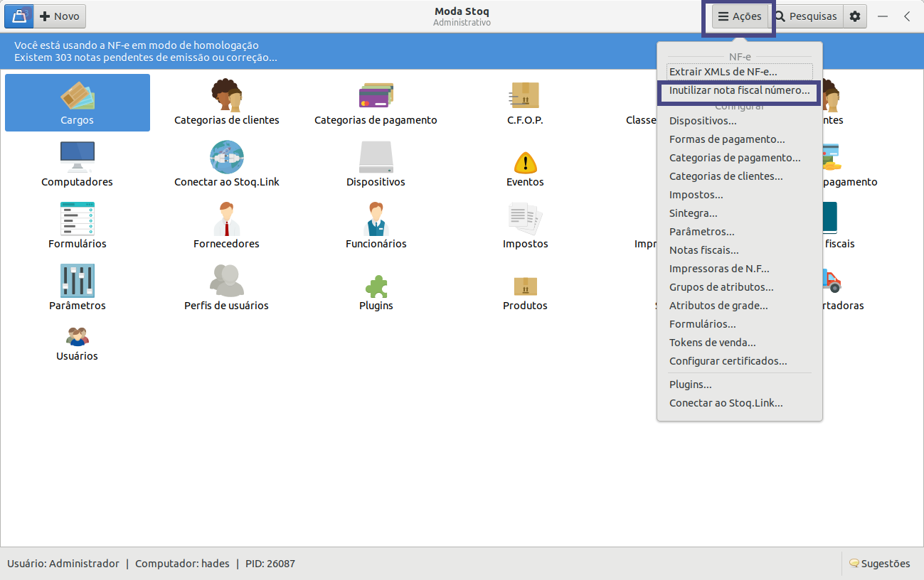The image size is (924, 580).
Task: Choose Sintegra... menu item
Action: click(x=740, y=213)
